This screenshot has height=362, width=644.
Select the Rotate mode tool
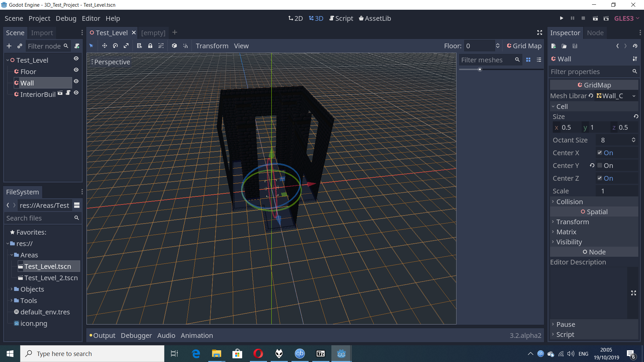coord(115,46)
